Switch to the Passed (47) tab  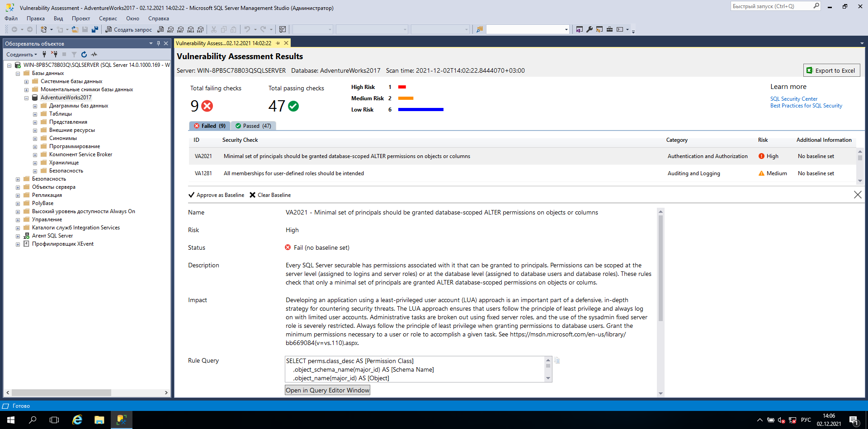[x=253, y=126]
